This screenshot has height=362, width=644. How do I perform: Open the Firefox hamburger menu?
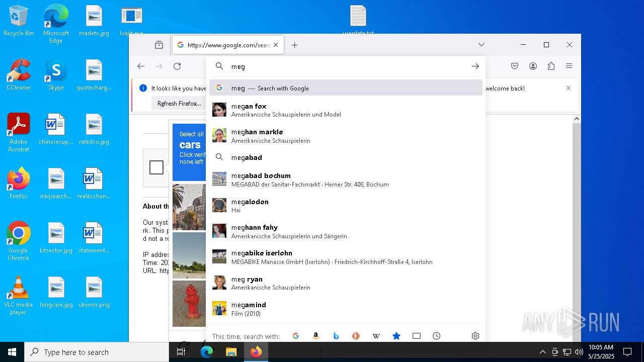[569, 66]
